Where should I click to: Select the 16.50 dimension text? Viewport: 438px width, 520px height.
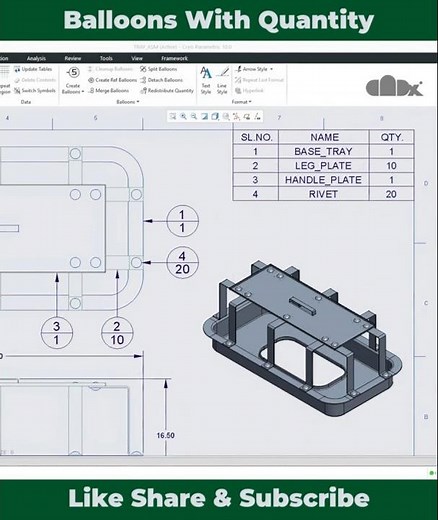point(165,435)
